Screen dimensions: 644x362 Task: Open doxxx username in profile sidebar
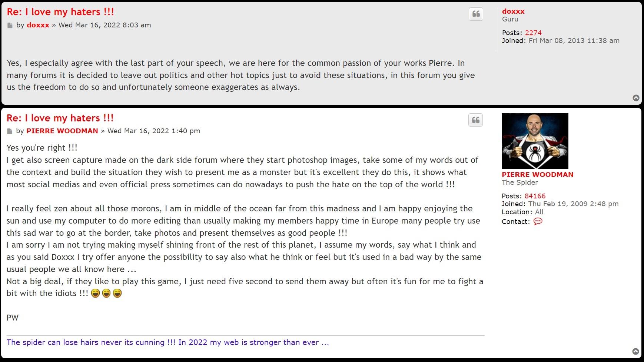click(513, 11)
